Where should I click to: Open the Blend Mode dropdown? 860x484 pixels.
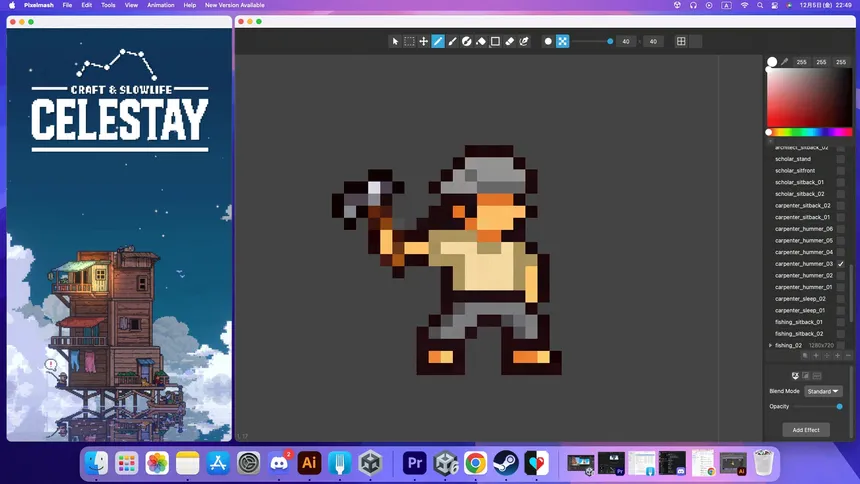(823, 391)
